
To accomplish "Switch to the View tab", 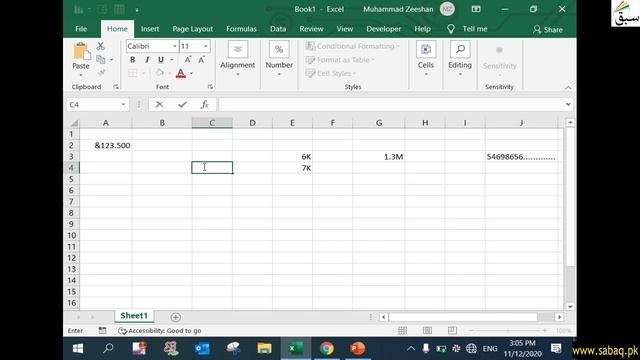I will pos(344,29).
